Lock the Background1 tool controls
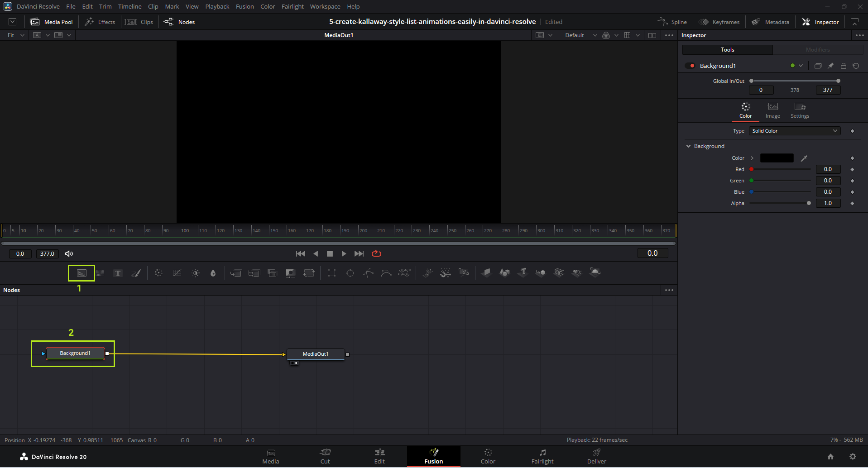The height and width of the screenshot is (468, 868). tap(843, 66)
